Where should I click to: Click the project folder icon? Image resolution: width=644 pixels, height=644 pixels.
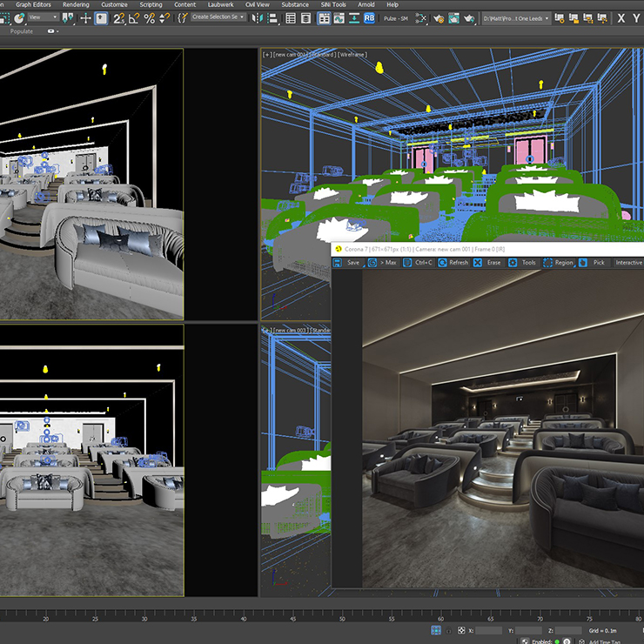pyautogui.click(x=574, y=18)
